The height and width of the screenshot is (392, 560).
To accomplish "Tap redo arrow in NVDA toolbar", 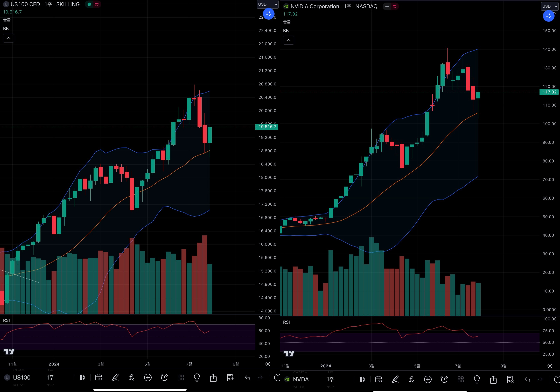I will (540, 379).
